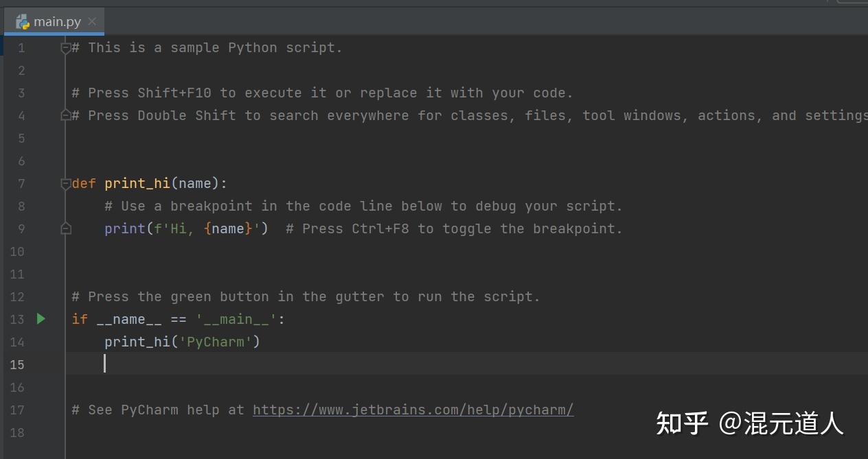Click the Python file icon on main.py tab
This screenshot has width=868, height=459.
point(23,22)
